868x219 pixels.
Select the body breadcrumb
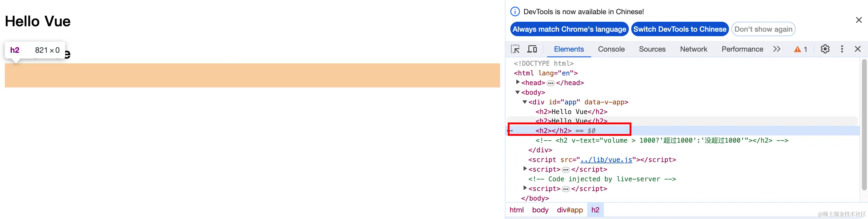click(540, 210)
